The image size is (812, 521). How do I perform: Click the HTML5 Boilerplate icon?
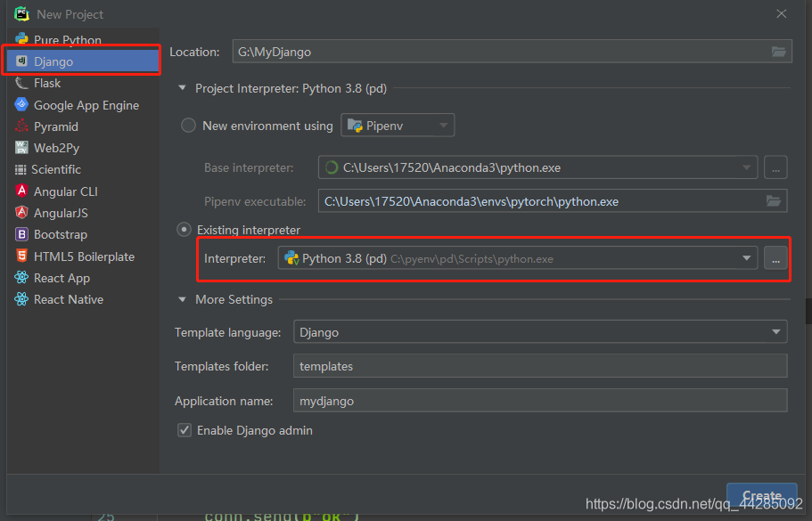click(21, 256)
